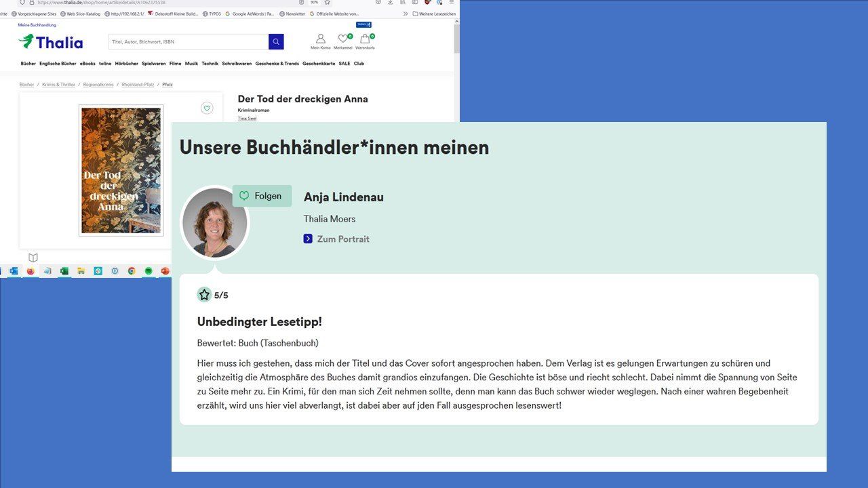Open Firefox Pocket icon
The image size is (868, 488).
pos(378,2)
